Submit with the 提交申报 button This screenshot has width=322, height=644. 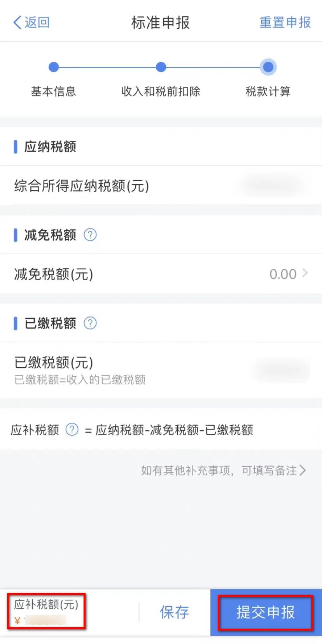pos(266,613)
